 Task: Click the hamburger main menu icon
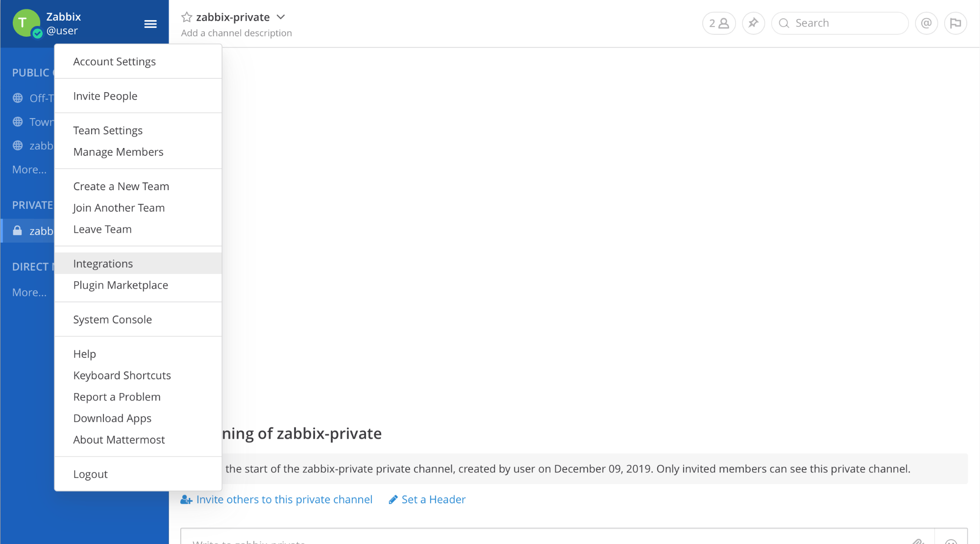(150, 24)
